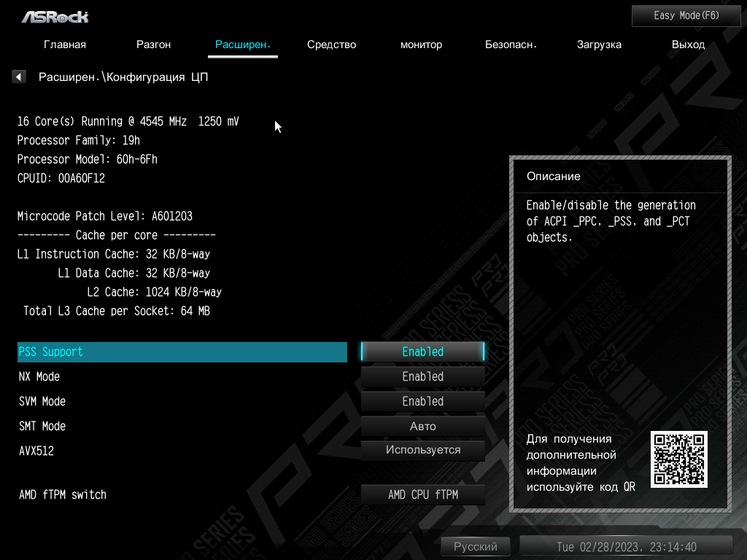Click the Расширен.\Конфигурация ЦП breadcrumb text
Viewport: 747px width, 560px height.
123,77
